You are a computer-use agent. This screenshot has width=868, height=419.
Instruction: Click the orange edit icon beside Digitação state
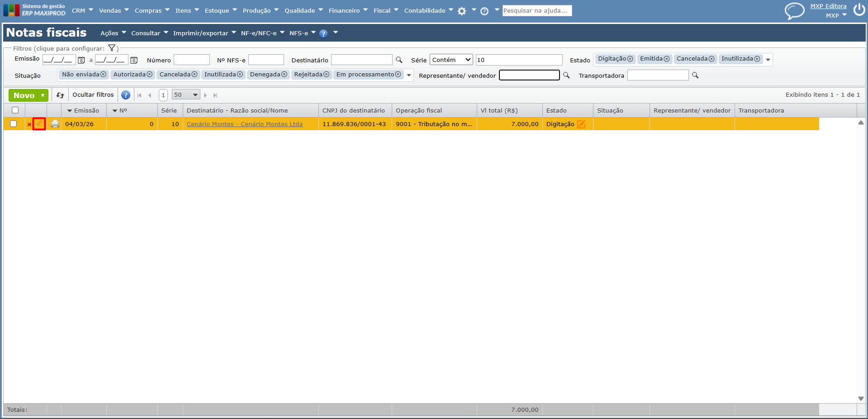click(581, 124)
